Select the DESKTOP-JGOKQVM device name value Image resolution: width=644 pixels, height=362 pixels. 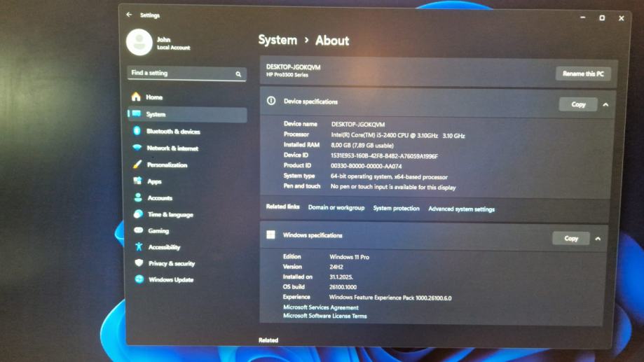coord(357,125)
